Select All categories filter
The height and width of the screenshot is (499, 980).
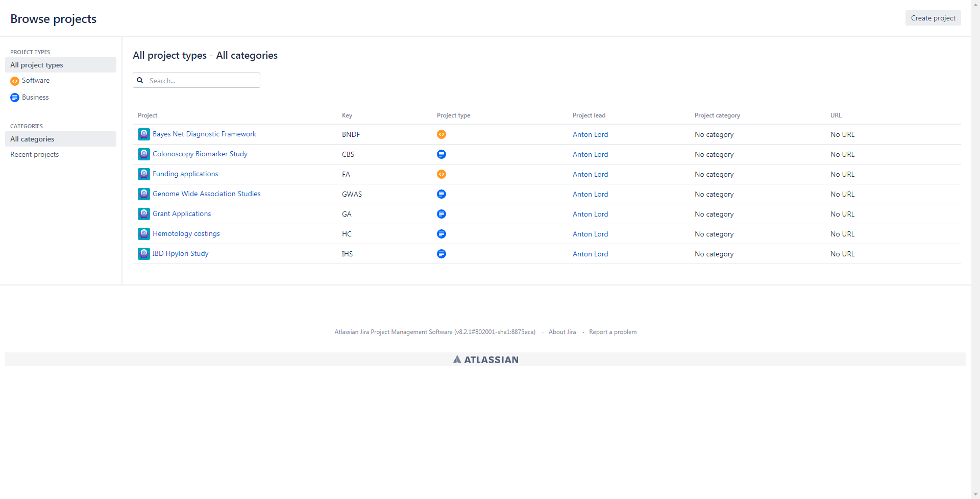point(61,139)
